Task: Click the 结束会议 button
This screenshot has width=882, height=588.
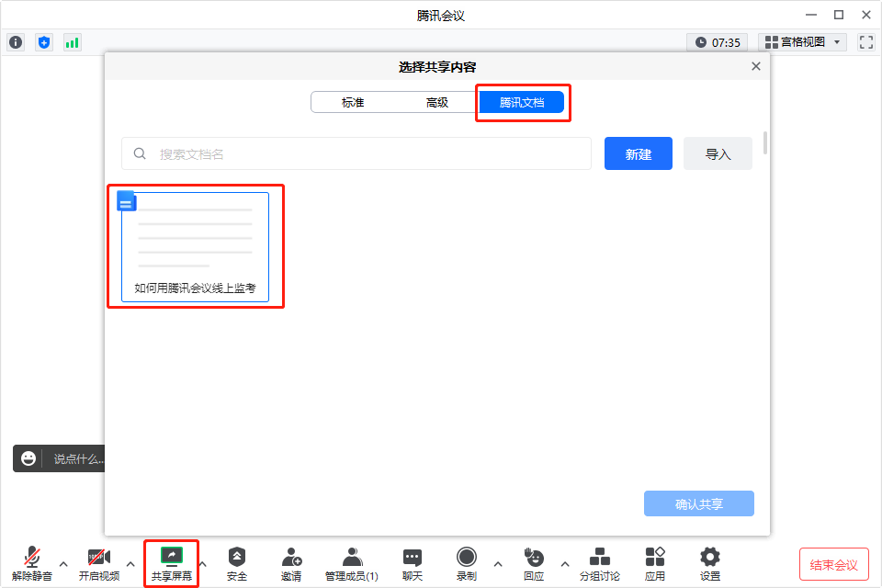Action: [x=833, y=564]
